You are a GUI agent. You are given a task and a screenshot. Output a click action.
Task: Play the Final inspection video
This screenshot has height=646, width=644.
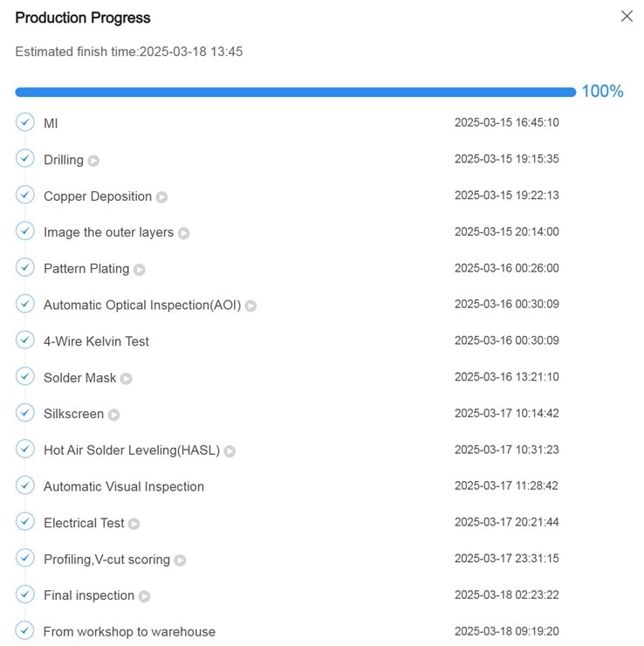coord(144,596)
